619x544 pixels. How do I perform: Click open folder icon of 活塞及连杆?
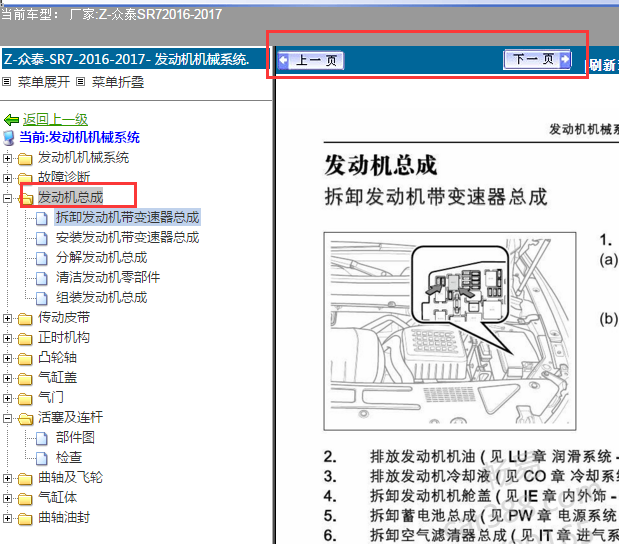(x=26, y=419)
